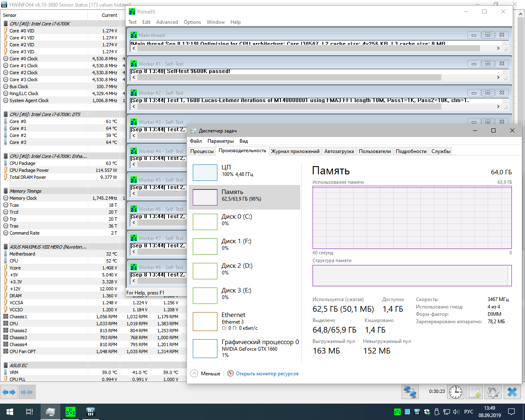Open Task View on the taskbar
The width and height of the screenshot is (525, 420).
(30, 412)
